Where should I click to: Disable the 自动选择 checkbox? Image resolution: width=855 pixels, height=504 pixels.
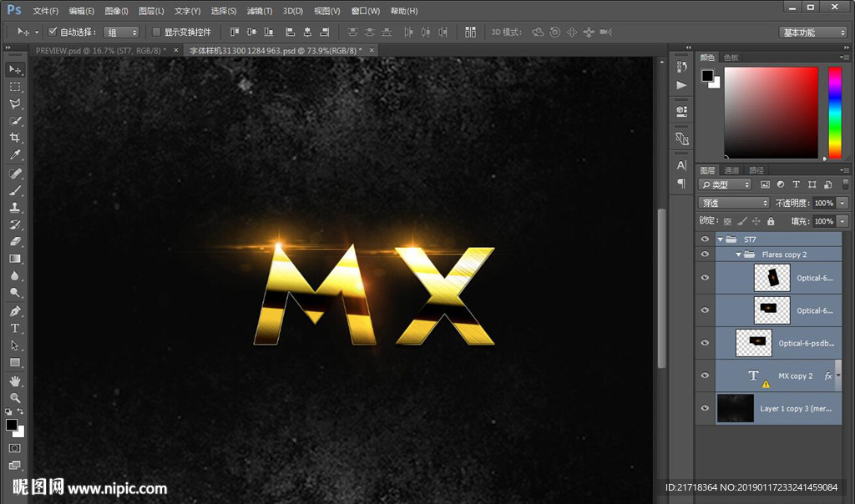coord(53,32)
